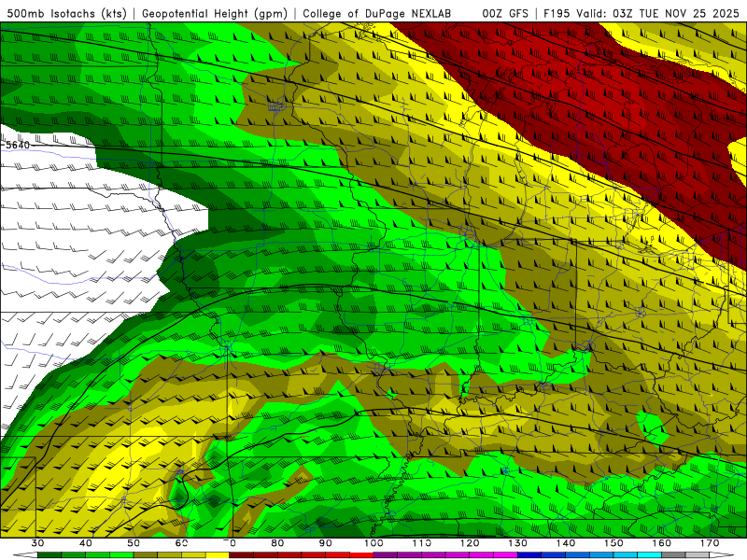The image size is (747, 560).
Task: Click the 80 value on the legend
Action: [277, 543]
